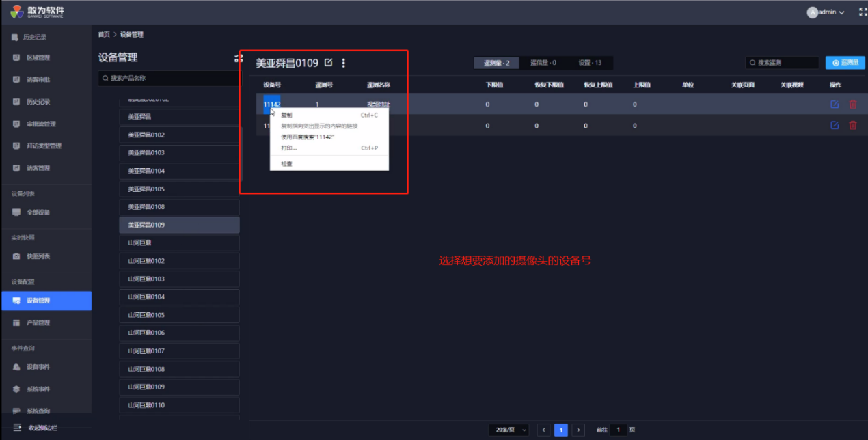The height and width of the screenshot is (440, 868).
Task: Collapse the sidebar with 收起侧边栏
Action: point(36,428)
